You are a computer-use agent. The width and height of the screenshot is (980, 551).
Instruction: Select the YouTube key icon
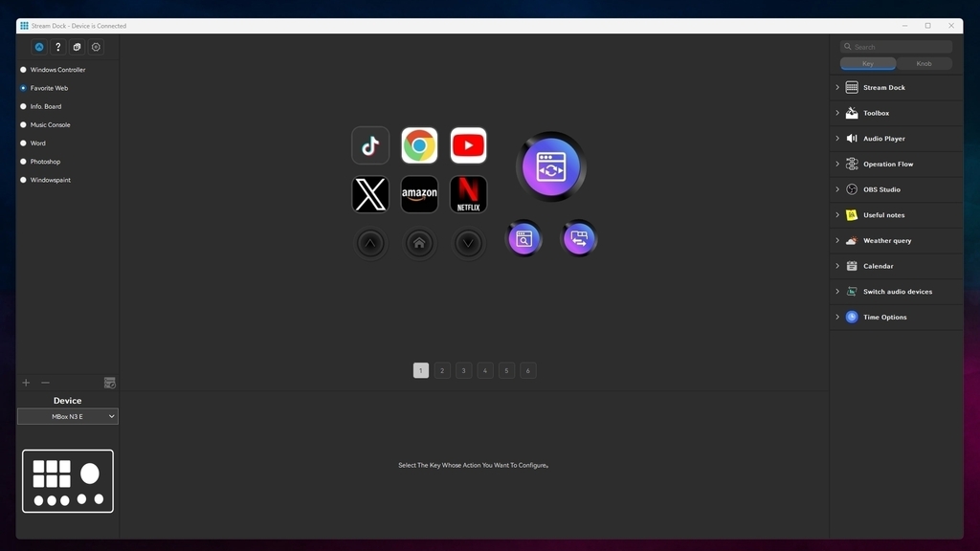(468, 145)
